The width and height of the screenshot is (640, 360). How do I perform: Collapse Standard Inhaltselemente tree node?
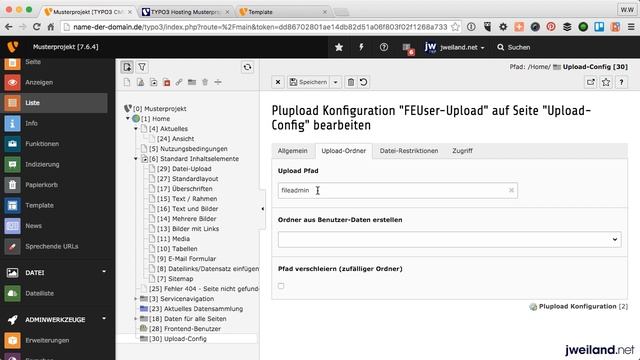click(x=136, y=159)
